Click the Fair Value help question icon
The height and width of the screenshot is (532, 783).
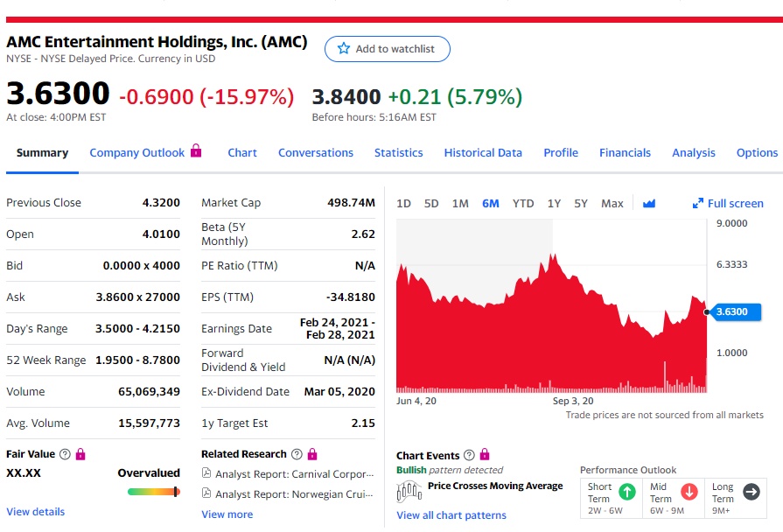click(x=65, y=454)
